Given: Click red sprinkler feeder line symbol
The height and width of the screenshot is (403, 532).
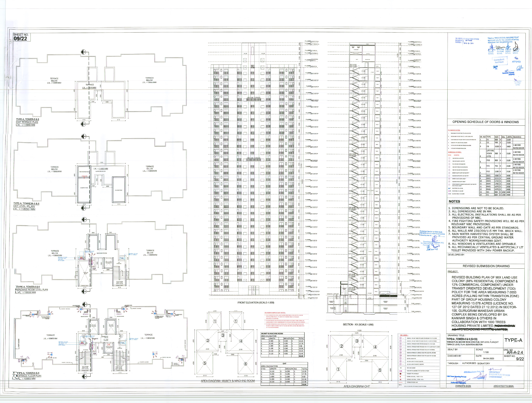Looking at the screenshot, I should [401, 382].
